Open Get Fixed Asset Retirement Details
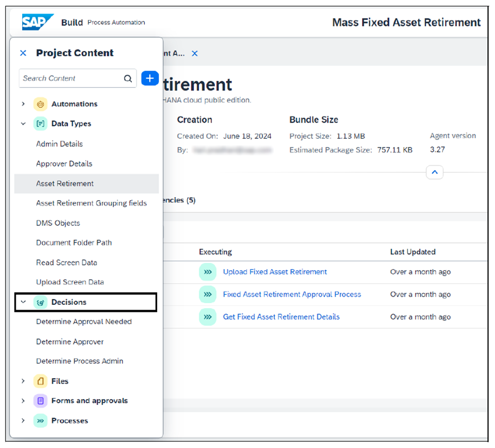Image resolution: width=495 pixels, height=448 pixels. tap(281, 317)
